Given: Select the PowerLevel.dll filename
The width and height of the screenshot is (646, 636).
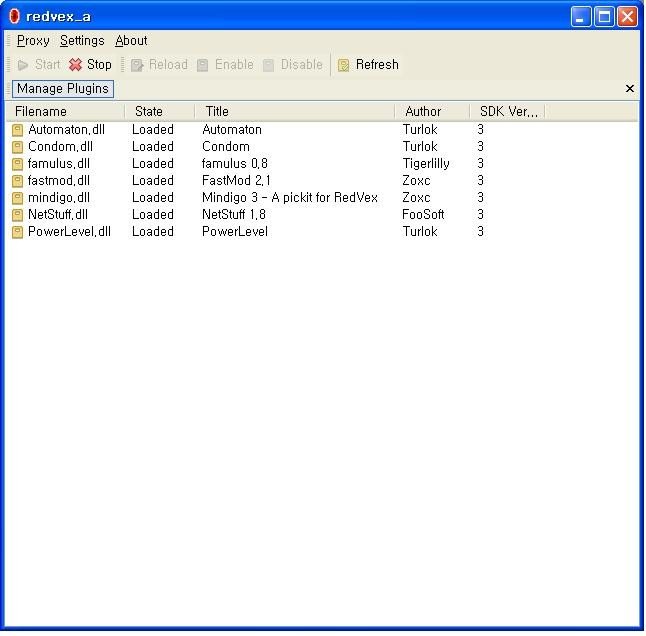Looking at the screenshot, I should [x=69, y=231].
